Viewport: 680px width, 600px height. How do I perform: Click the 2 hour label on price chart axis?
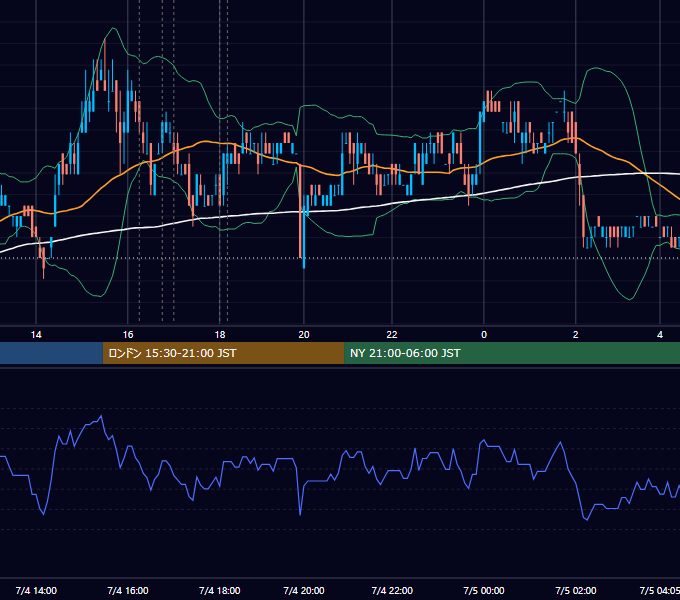point(575,335)
